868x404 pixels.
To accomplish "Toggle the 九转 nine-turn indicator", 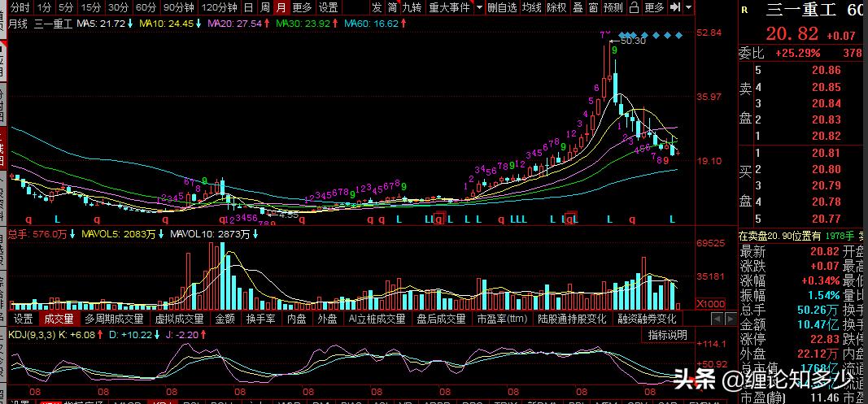I will click(x=411, y=7).
